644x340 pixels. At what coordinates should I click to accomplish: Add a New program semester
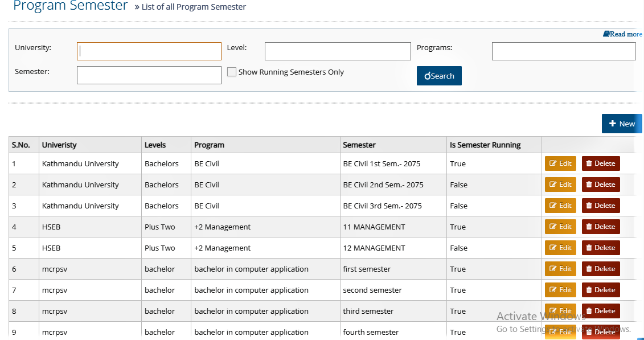(x=622, y=124)
